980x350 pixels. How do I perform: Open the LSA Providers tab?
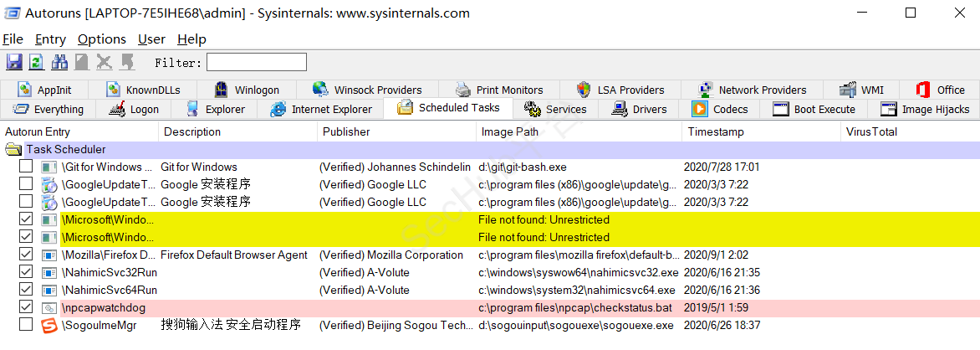point(620,90)
